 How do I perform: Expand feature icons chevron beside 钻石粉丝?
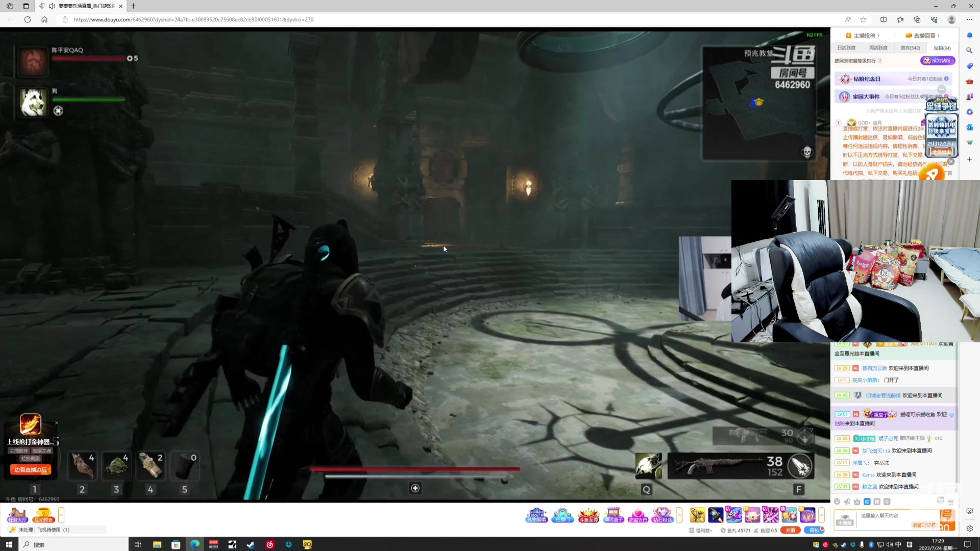click(679, 515)
